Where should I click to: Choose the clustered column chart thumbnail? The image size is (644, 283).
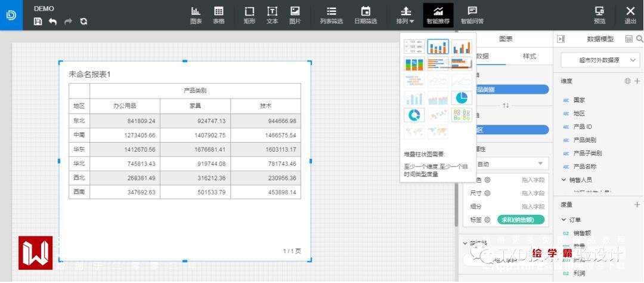coord(462,47)
